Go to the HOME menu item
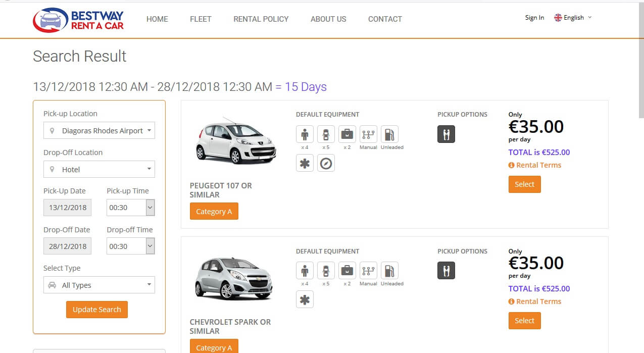Image resolution: width=644 pixels, height=353 pixels. coord(157,19)
